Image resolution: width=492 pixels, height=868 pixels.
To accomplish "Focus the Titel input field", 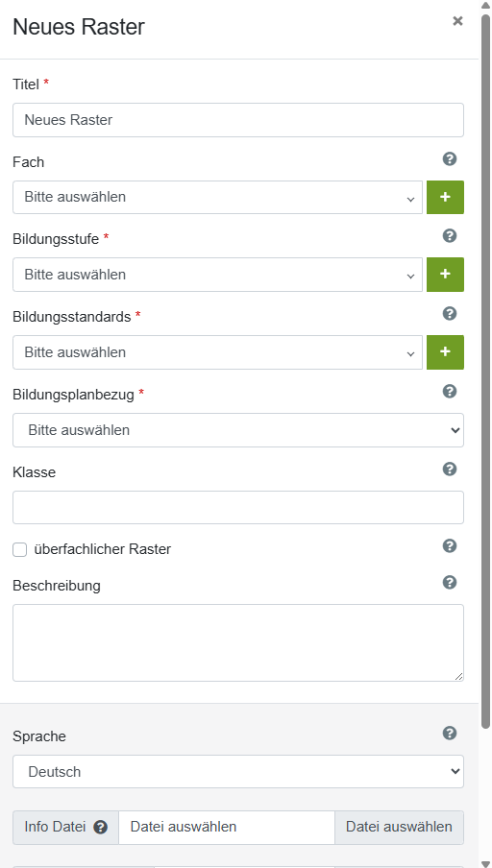I will pyautogui.click(x=238, y=120).
